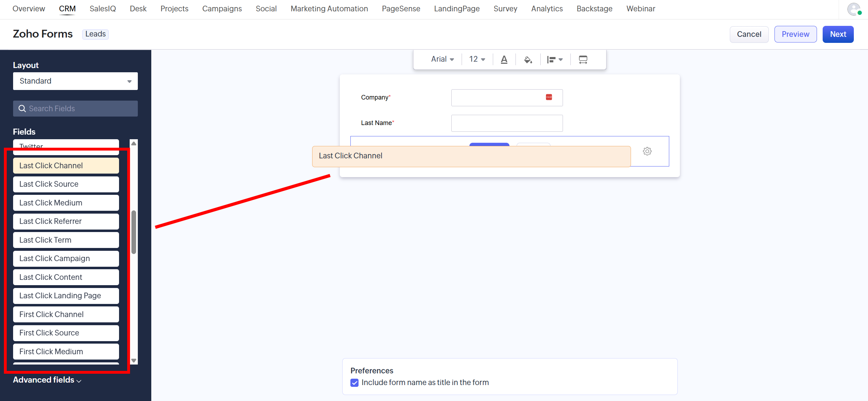The width and height of the screenshot is (868, 401).
Task: Click the form width icon in toolbar
Action: 583,60
